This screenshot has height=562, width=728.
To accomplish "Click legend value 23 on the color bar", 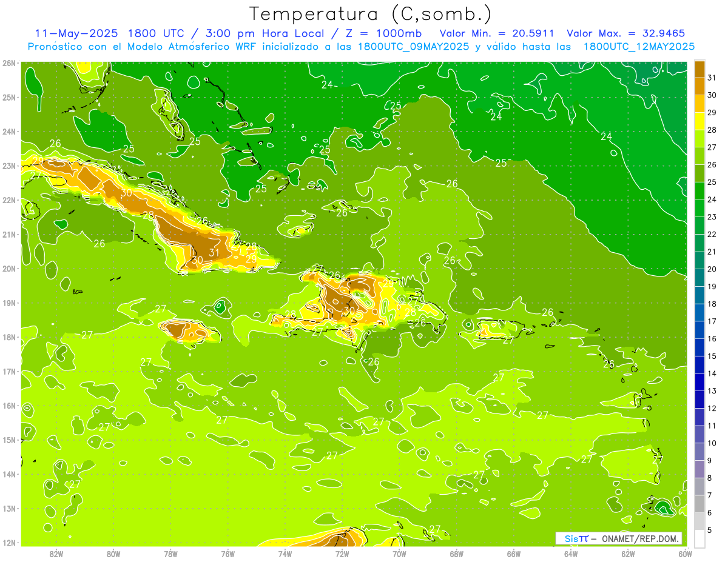I will (712, 216).
